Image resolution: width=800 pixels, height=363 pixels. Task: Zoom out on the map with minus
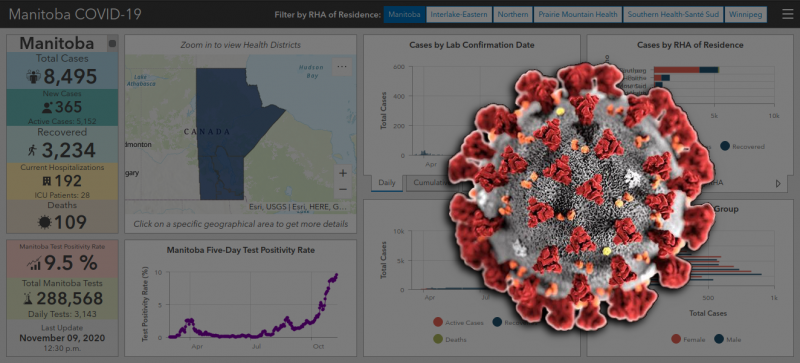pyautogui.click(x=342, y=189)
